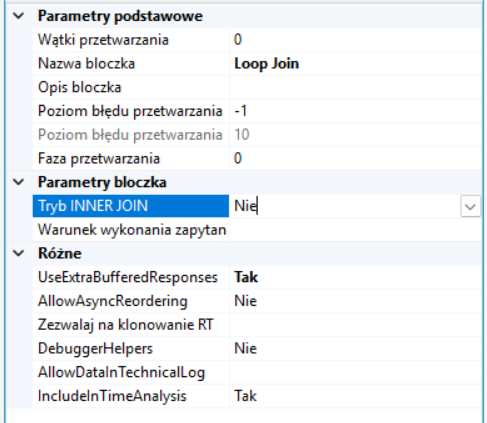Click the Różne section header text
The image size is (487, 423).
click(60, 253)
